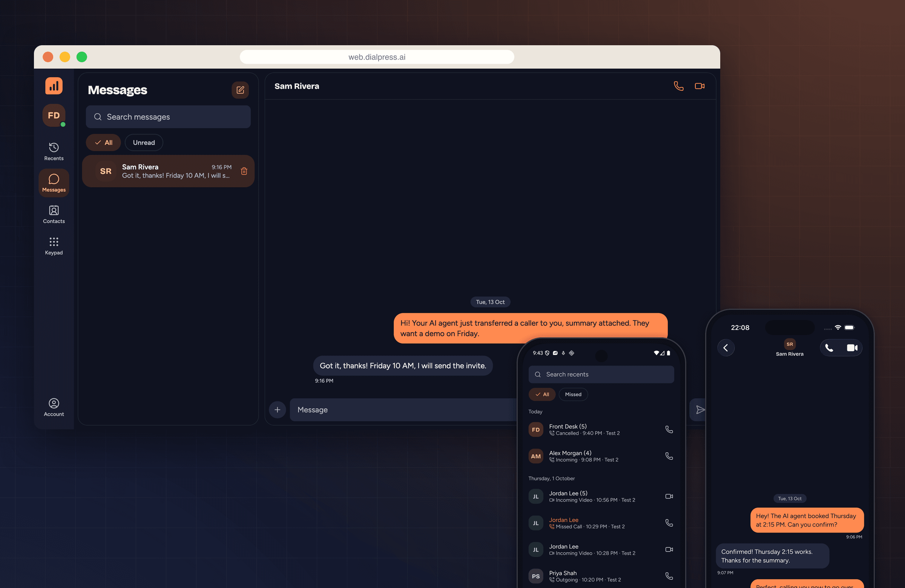Open Contacts in the sidebar
Screen dimensions: 905x588
54,214
